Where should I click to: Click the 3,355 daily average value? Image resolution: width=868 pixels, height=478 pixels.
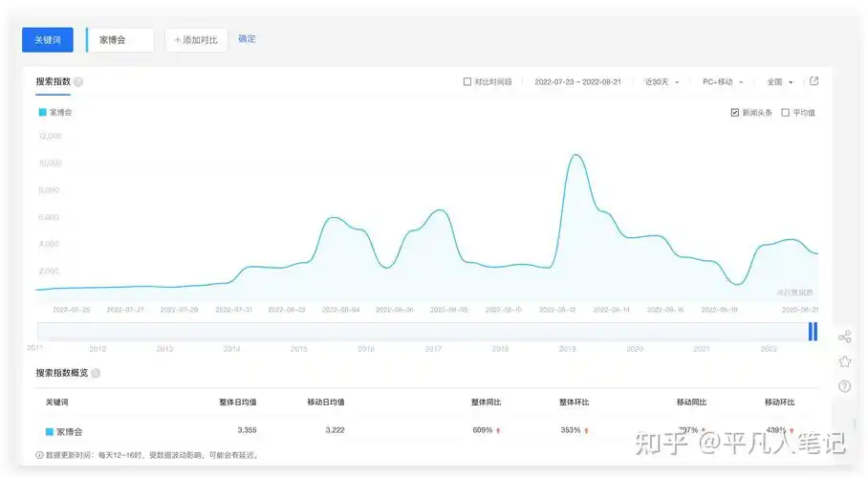click(247, 430)
